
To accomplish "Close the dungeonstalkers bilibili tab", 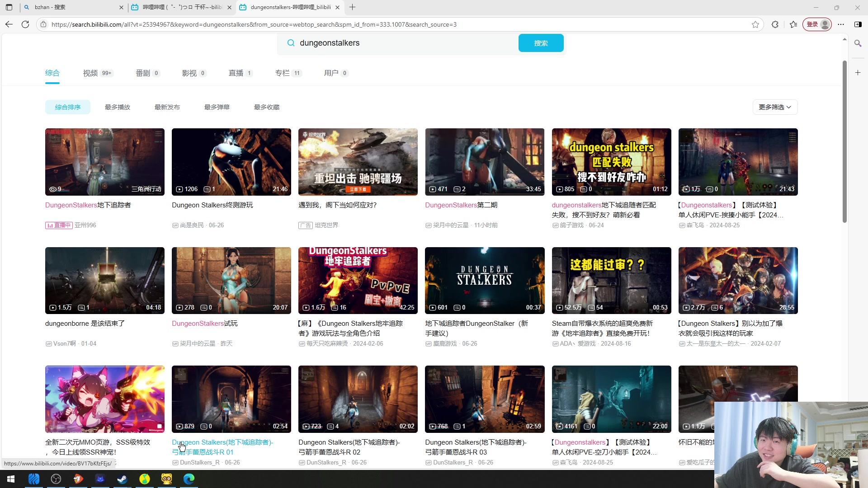I will pos(337,7).
